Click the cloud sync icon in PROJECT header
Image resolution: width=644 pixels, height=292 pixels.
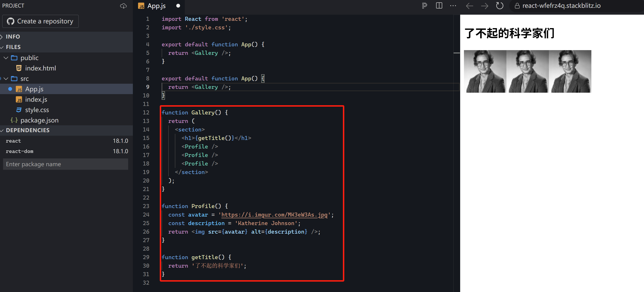pos(123,6)
